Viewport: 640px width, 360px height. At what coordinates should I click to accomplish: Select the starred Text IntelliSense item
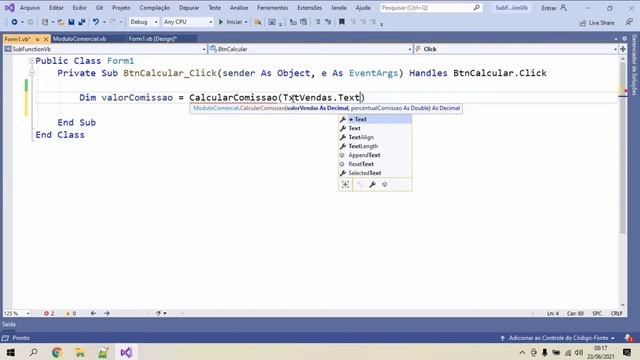(x=375, y=119)
